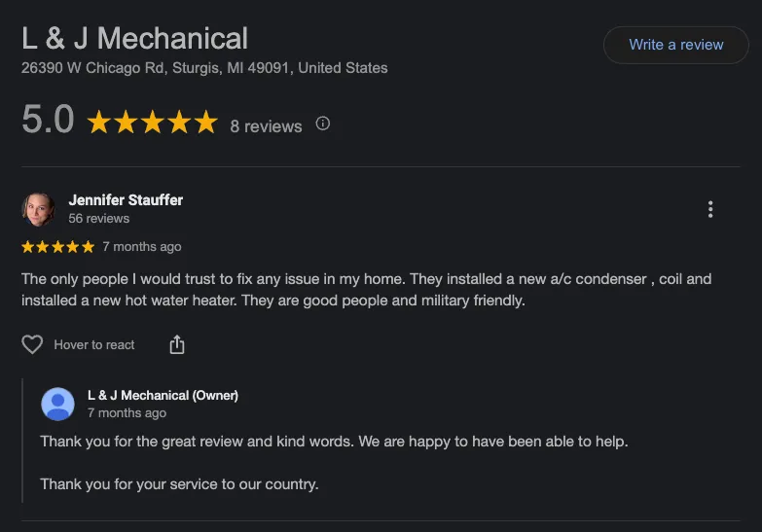Click the heart react icon

32,344
